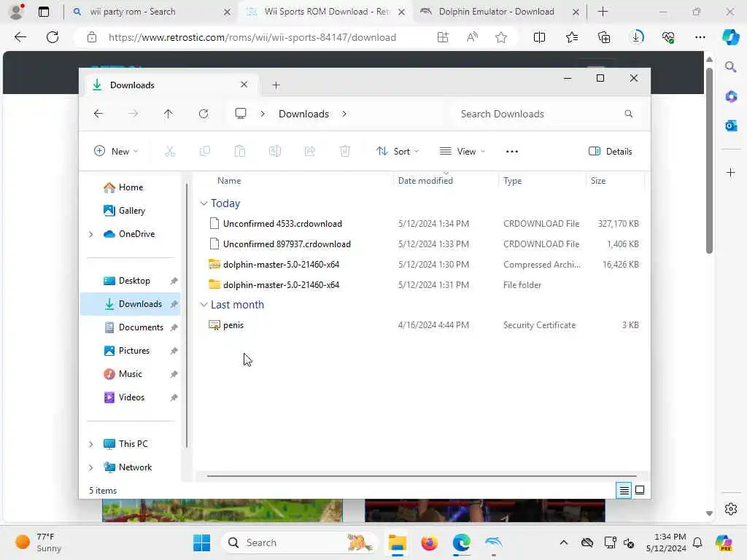Open Edge downloads icon in browser toolbar

[636, 37]
